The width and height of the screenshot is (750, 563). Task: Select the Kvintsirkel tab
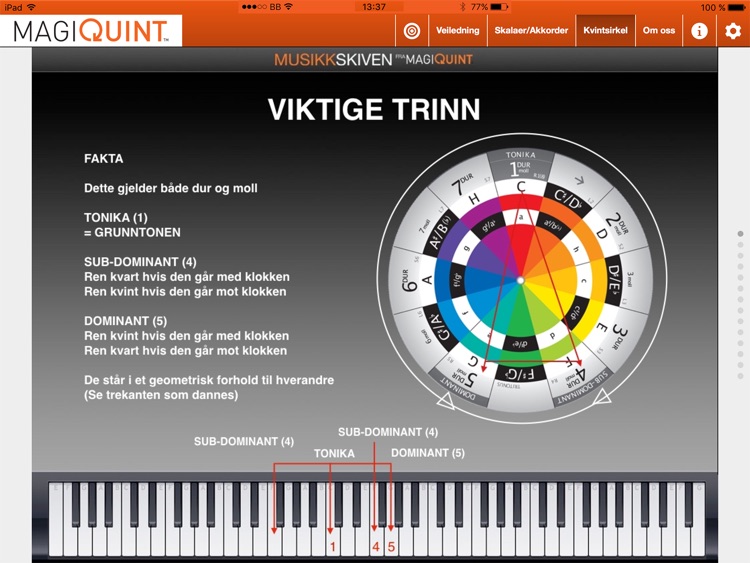tap(605, 31)
